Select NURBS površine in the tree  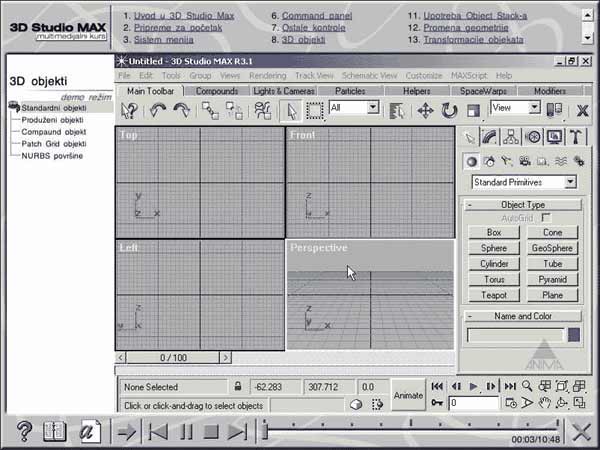tap(52, 156)
